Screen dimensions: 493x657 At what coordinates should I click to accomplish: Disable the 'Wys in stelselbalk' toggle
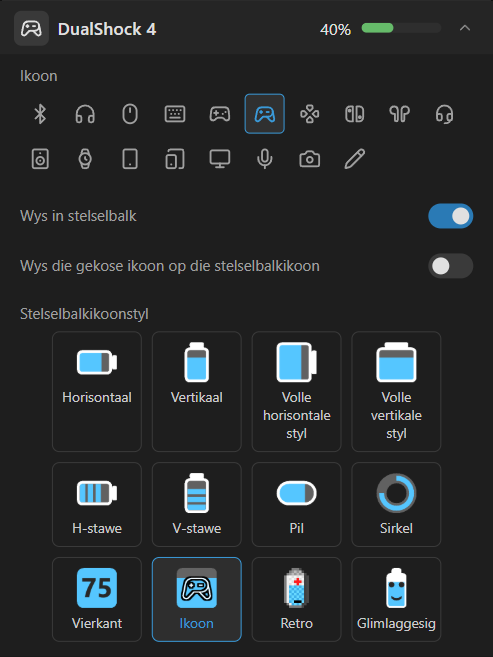(x=451, y=216)
